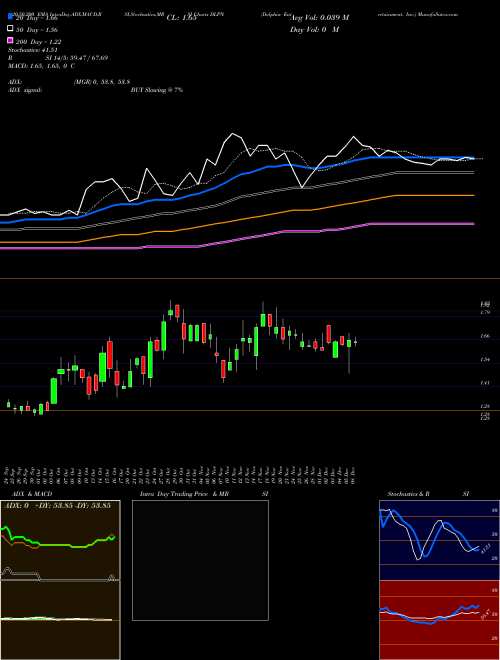Click the 1.41 price axis label
This screenshot has width=500, height=660.
pos(485,383)
